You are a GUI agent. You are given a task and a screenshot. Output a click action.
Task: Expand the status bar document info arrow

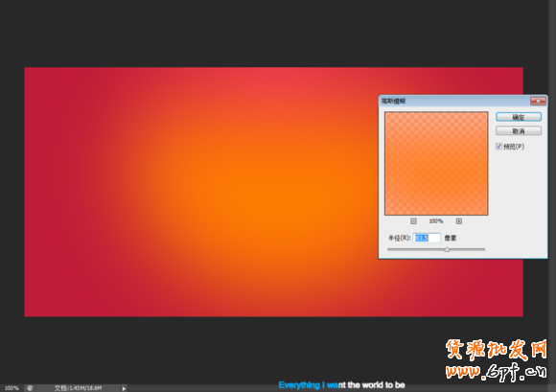coord(124,388)
